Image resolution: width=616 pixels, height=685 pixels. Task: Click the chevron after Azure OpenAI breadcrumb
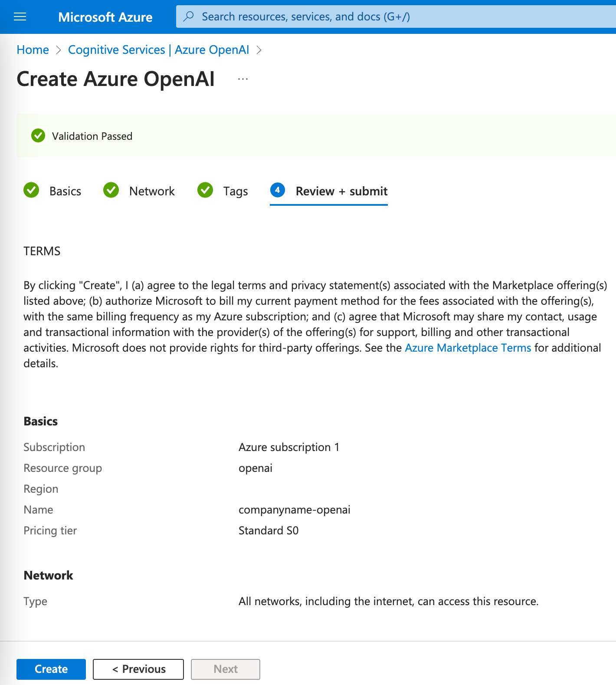pyautogui.click(x=259, y=50)
